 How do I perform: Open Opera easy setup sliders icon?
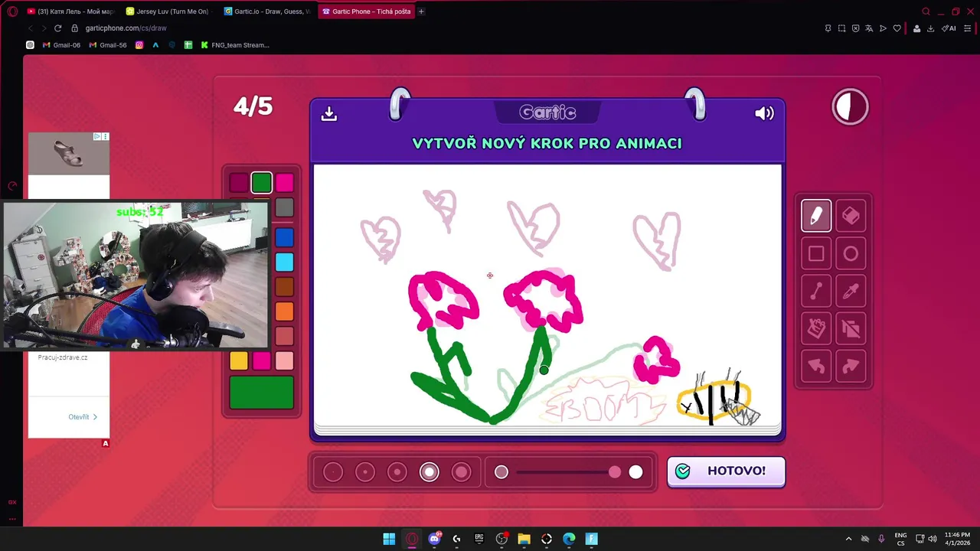pos(968,28)
